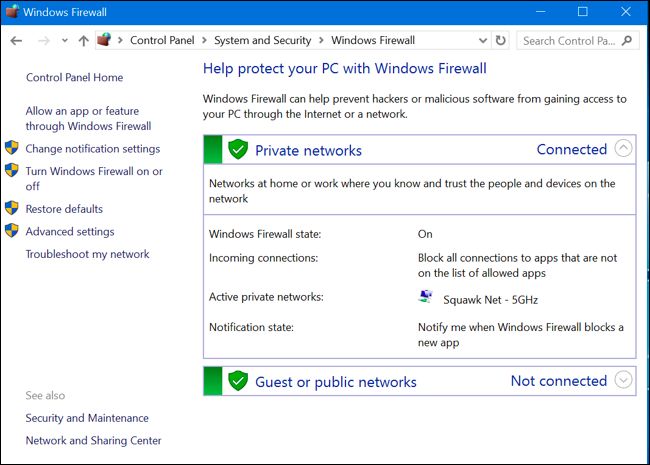Open Network and Sharing Center

(x=93, y=441)
